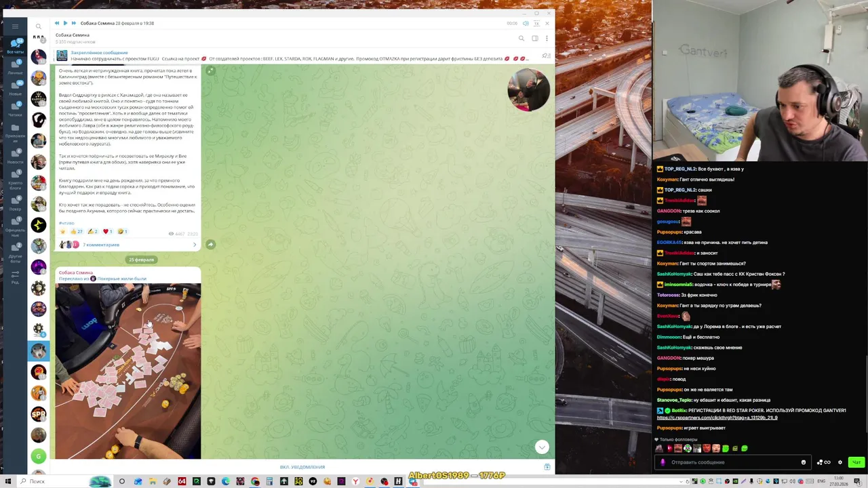This screenshot has width=868, height=488.
Task: Focus the 'Отправить сообщение' chat input
Action: 732,462
